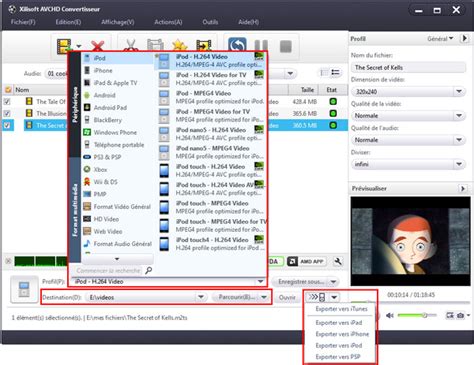The width and height of the screenshot is (474, 365).
Task: Expand the Profil panel arrow
Action: click(x=464, y=38)
